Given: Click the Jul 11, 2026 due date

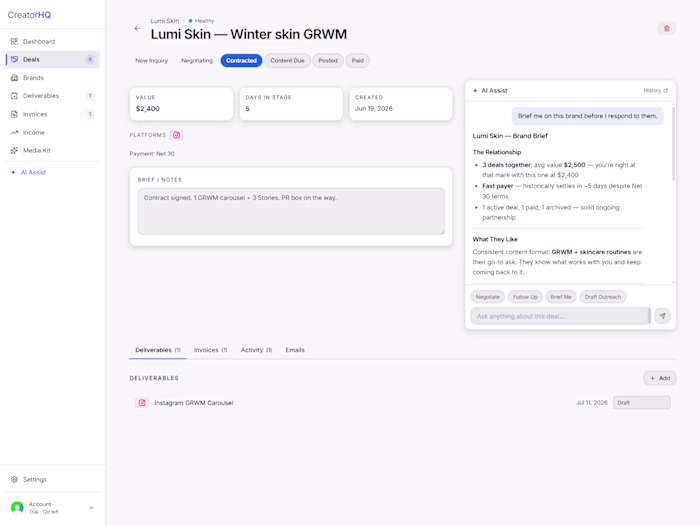Looking at the screenshot, I should [592, 403].
